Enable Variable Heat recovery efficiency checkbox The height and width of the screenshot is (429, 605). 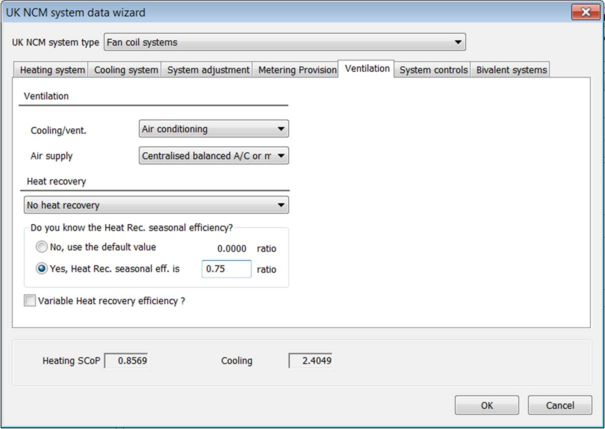[x=30, y=301]
